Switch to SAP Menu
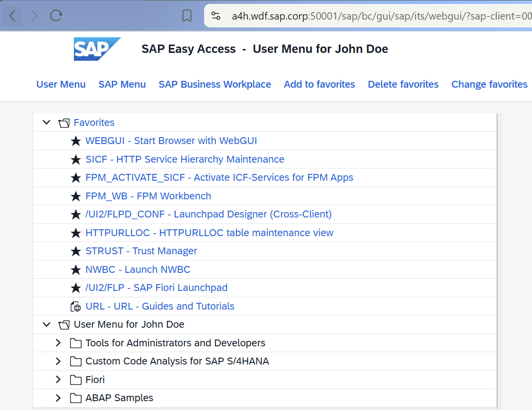The height and width of the screenshot is (410, 532). tap(122, 84)
